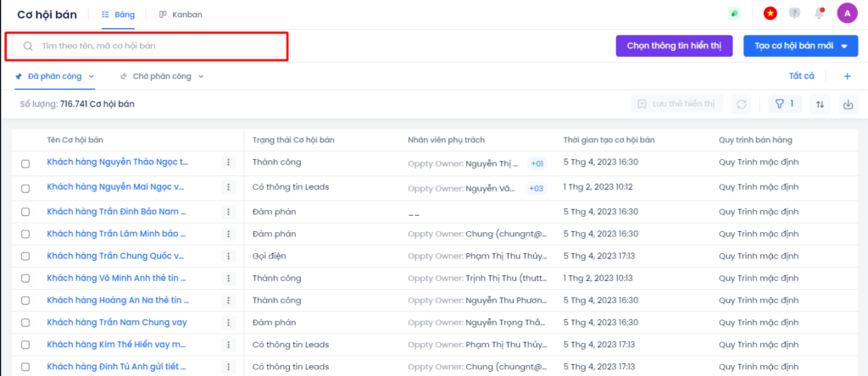Open the Chờ phân công dropdown

(x=201, y=76)
